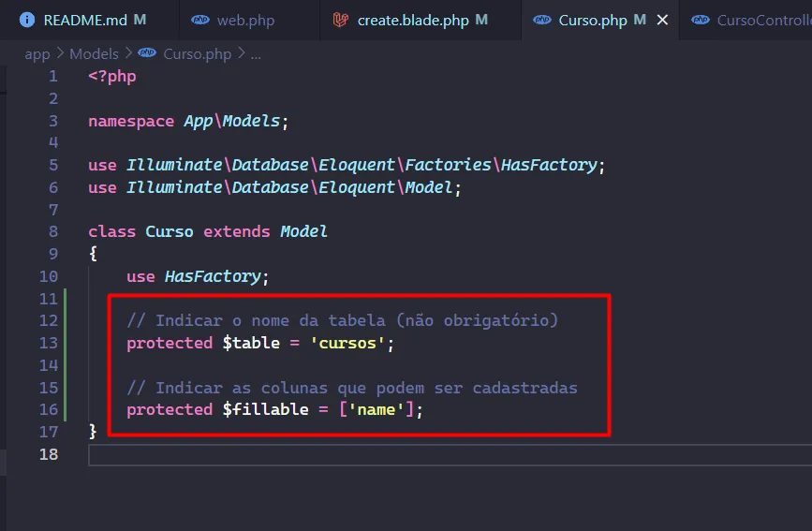The image size is (812, 531).
Task: Click the Laravel icon on create.blade.php tab
Action: 341,20
